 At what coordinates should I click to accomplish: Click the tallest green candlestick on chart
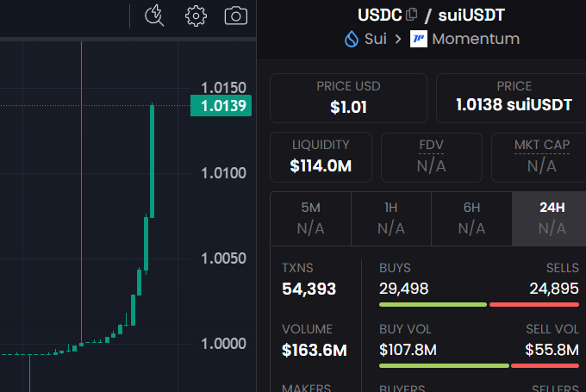(153, 161)
